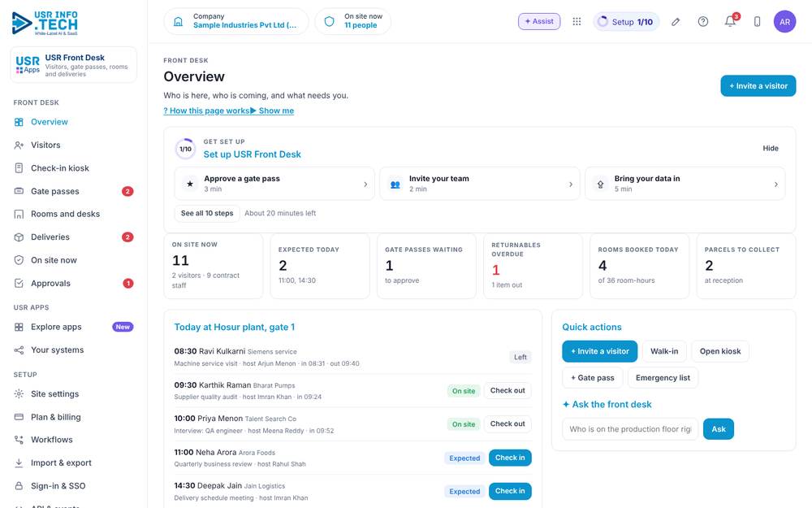Open the Emergency list
Viewport: 812px width, 508px height.
click(663, 378)
